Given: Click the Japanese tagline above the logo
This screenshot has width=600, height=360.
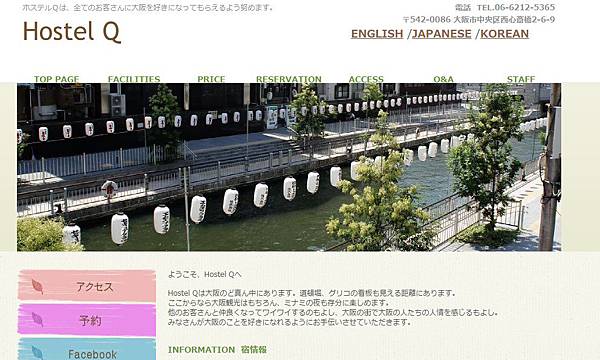Looking at the screenshot, I should point(148,7).
